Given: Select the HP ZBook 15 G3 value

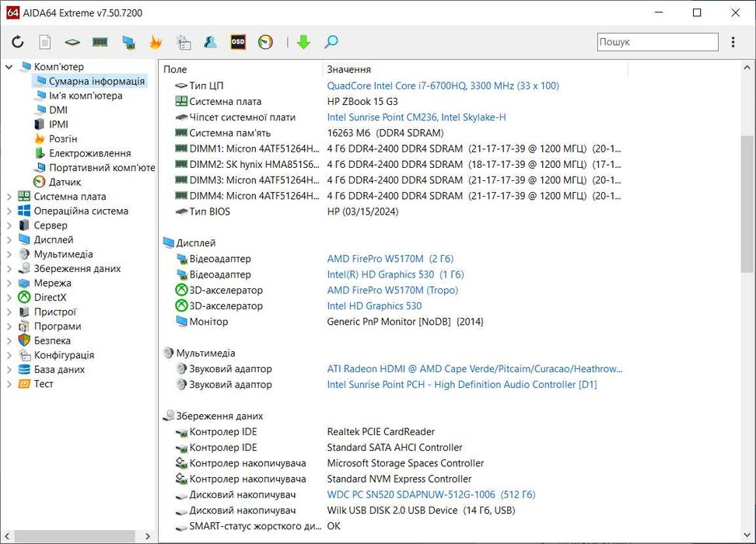Looking at the screenshot, I should (362, 102).
